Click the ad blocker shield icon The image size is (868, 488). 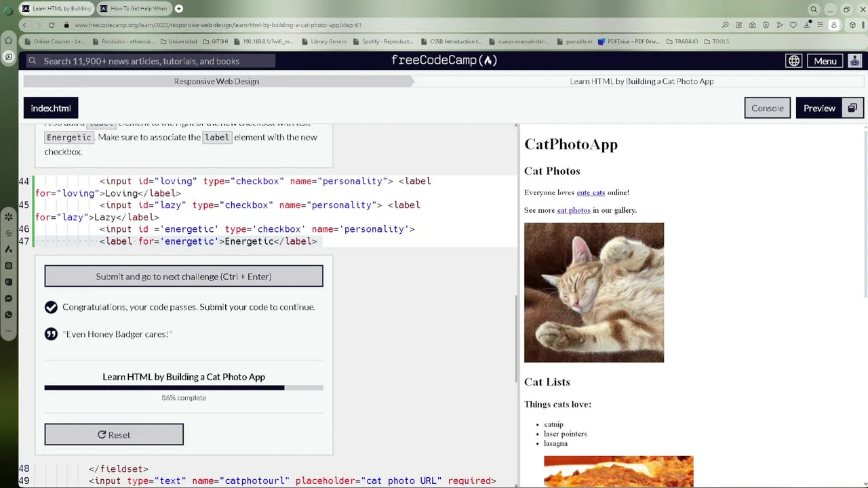point(766,25)
